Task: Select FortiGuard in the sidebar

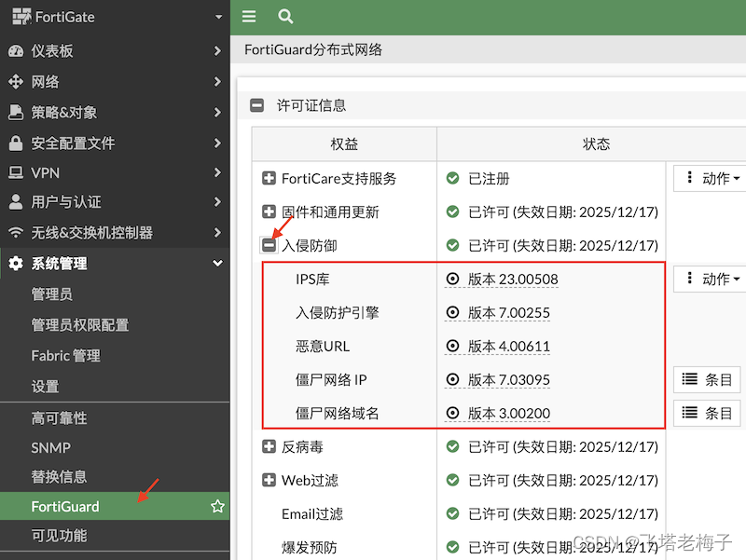Action: tap(115, 506)
